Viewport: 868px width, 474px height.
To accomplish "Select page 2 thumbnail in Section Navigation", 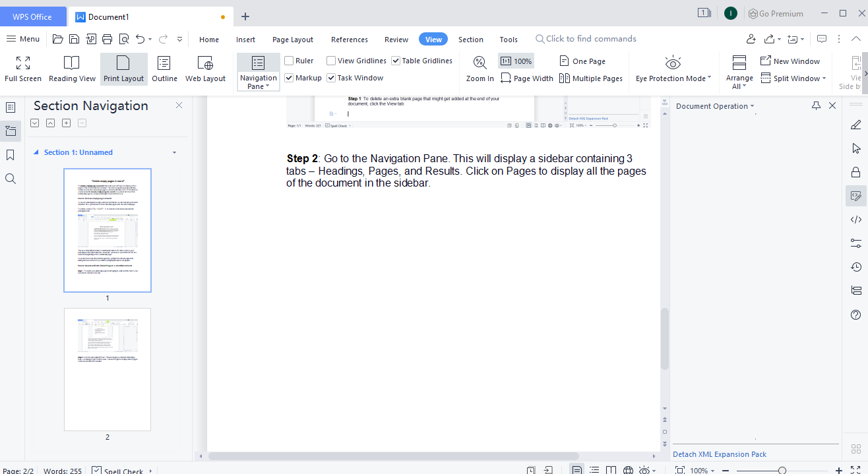I will (x=107, y=369).
